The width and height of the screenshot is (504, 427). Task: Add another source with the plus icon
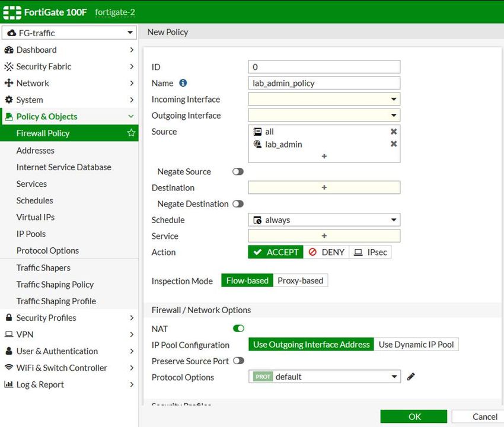(x=324, y=156)
